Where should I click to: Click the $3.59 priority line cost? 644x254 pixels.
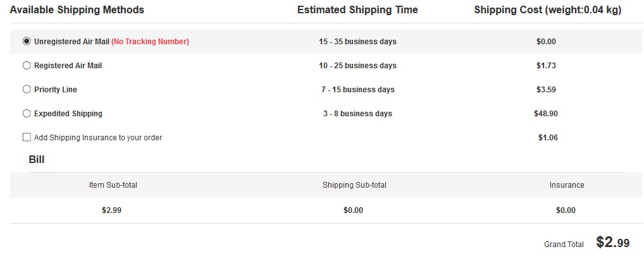tap(546, 90)
